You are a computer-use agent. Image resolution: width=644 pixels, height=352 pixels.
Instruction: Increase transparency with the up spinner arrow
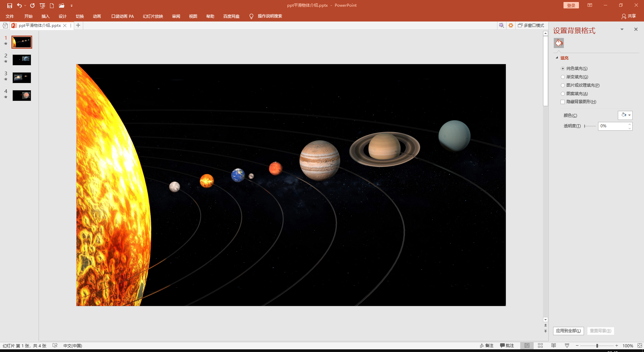tap(630, 124)
